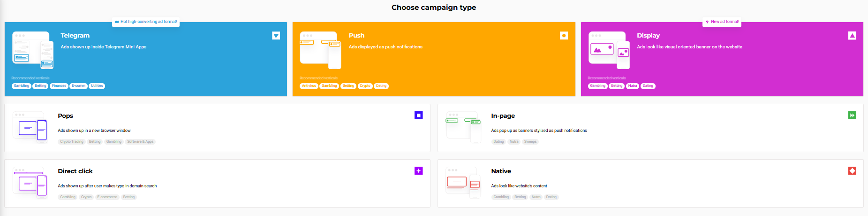868x216 pixels.
Task: Choose the Direct click campaign title
Action: [75, 171]
